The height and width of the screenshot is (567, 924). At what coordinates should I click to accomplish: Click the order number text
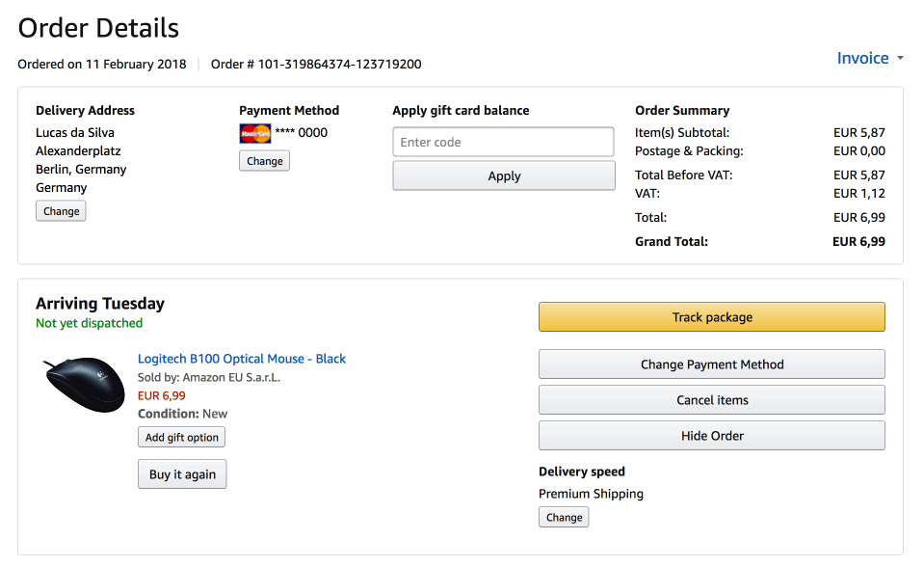pyautogui.click(x=316, y=64)
